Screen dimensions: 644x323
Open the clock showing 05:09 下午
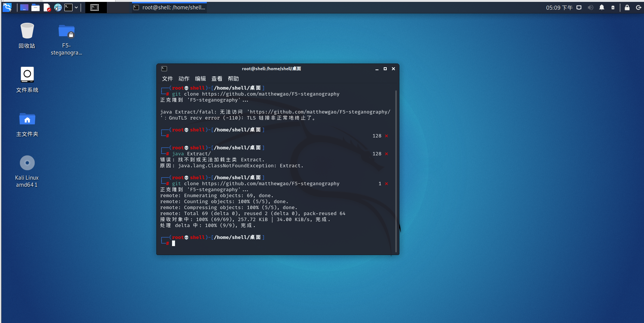pos(559,7)
